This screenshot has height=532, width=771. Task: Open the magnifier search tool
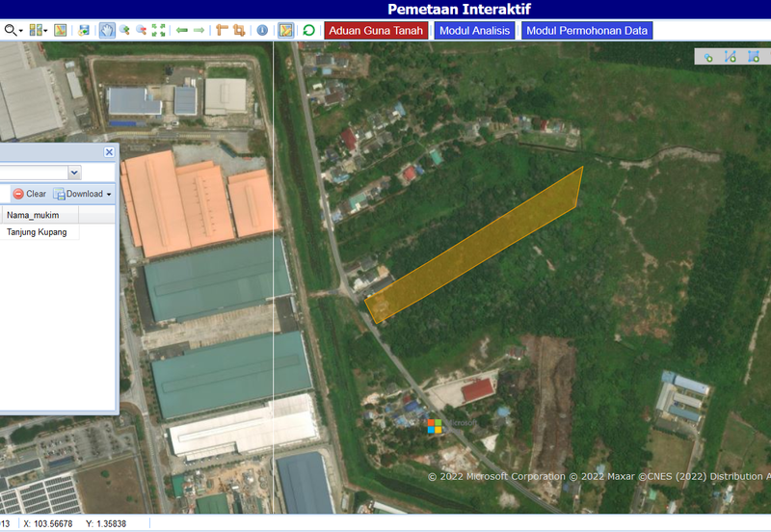10,31
